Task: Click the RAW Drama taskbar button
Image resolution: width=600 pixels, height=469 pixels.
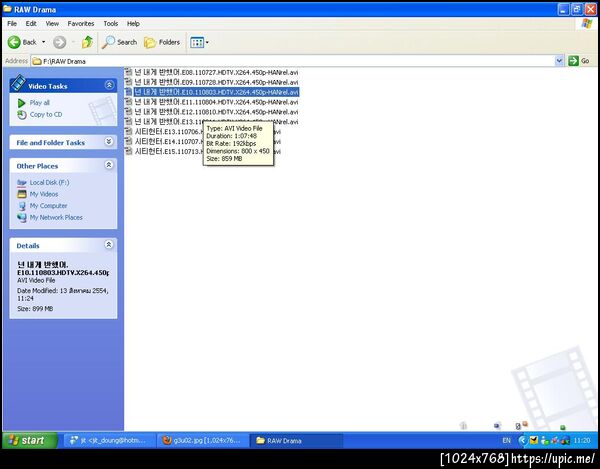Action: tap(296, 441)
